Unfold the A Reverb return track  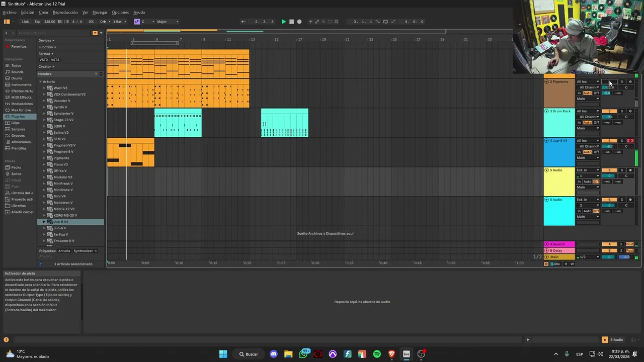(x=547, y=244)
